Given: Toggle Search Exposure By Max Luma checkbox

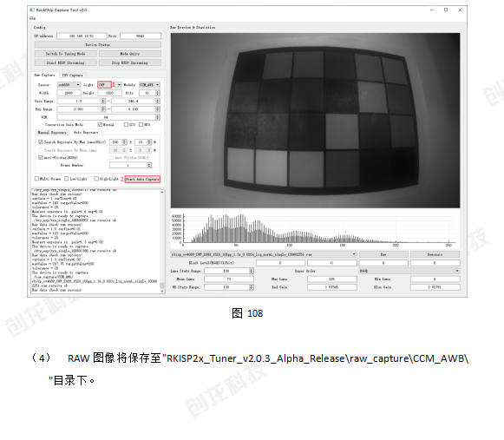Looking at the screenshot, I should pos(41,141).
